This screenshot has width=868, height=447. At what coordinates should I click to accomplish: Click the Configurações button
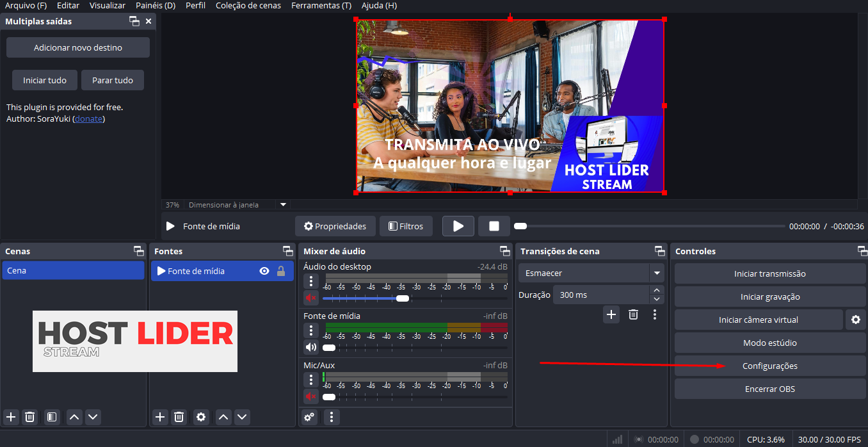(x=769, y=366)
